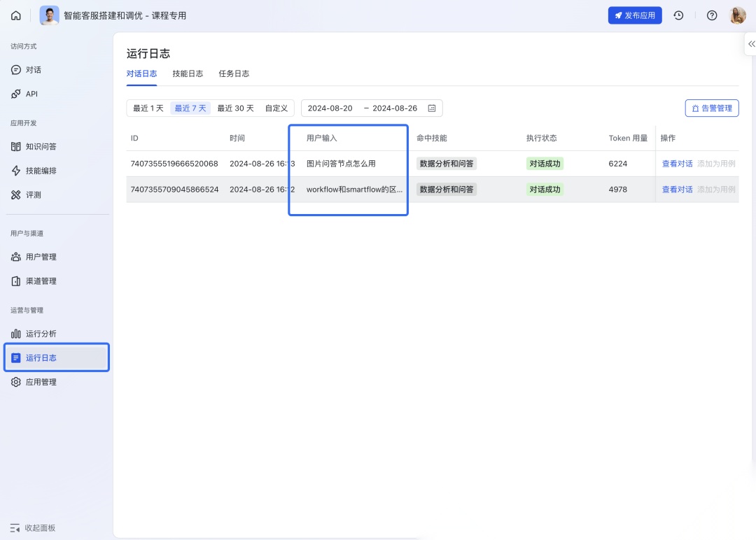Click the API link icon

click(x=16, y=94)
